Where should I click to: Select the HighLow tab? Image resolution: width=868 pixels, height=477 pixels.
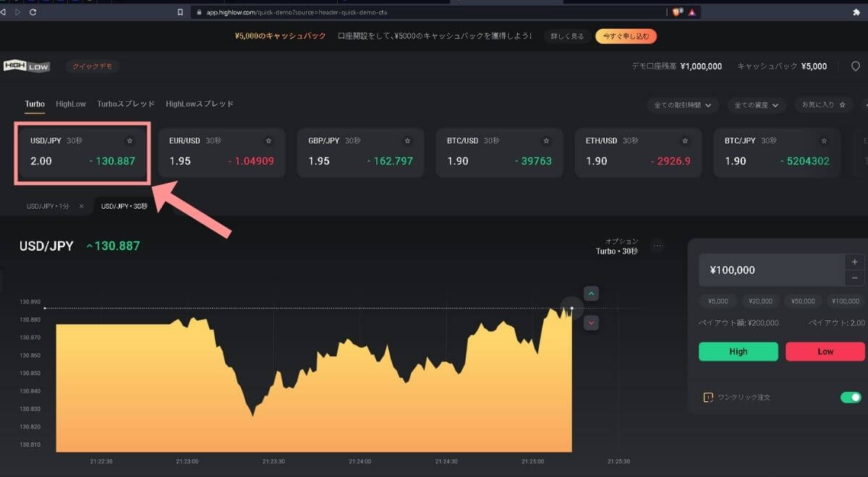point(71,104)
